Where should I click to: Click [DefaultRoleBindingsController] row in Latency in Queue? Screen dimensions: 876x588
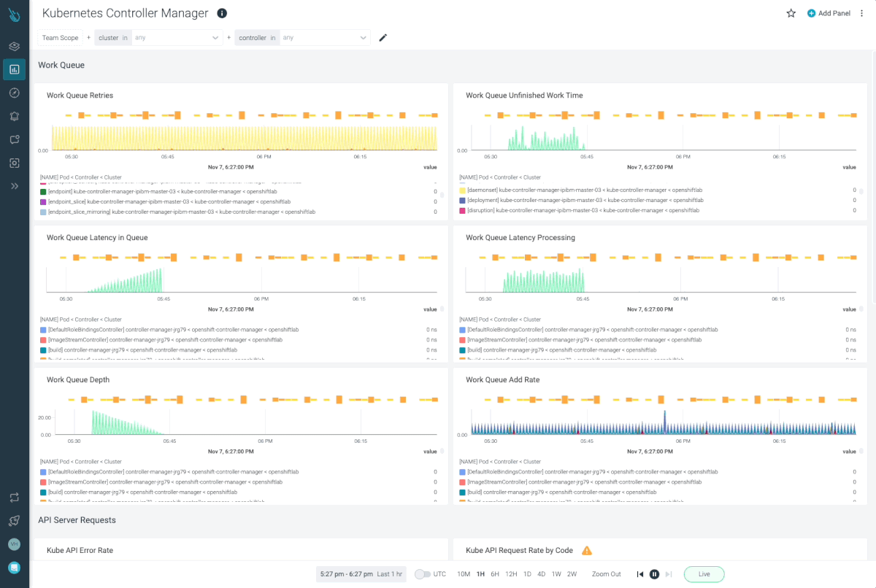[239, 330]
